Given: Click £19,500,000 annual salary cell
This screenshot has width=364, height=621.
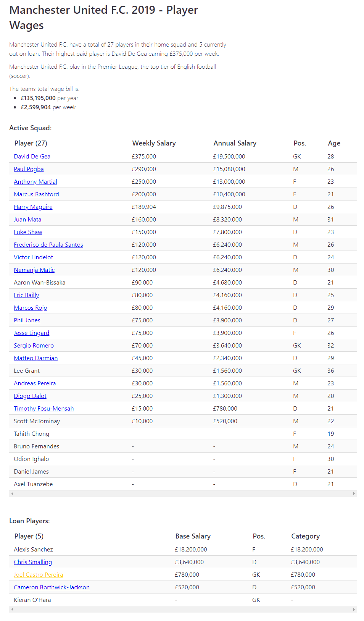Looking at the screenshot, I should pyautogui.click(x=229, y=156).
